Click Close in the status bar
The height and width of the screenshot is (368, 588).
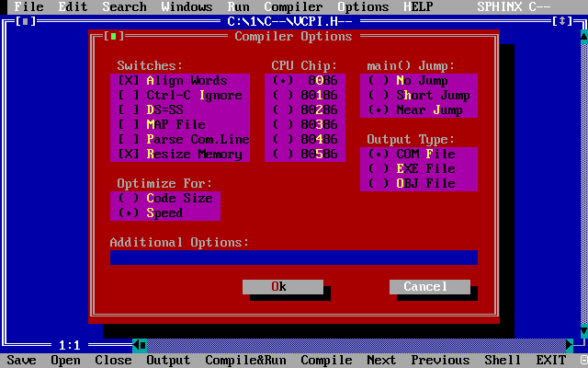[x=113, y=360]
